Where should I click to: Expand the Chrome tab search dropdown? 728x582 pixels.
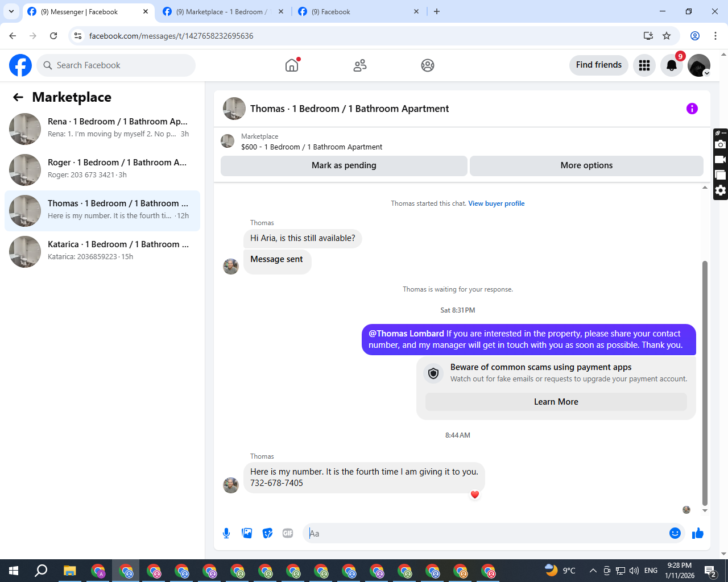tap(11, 11)
